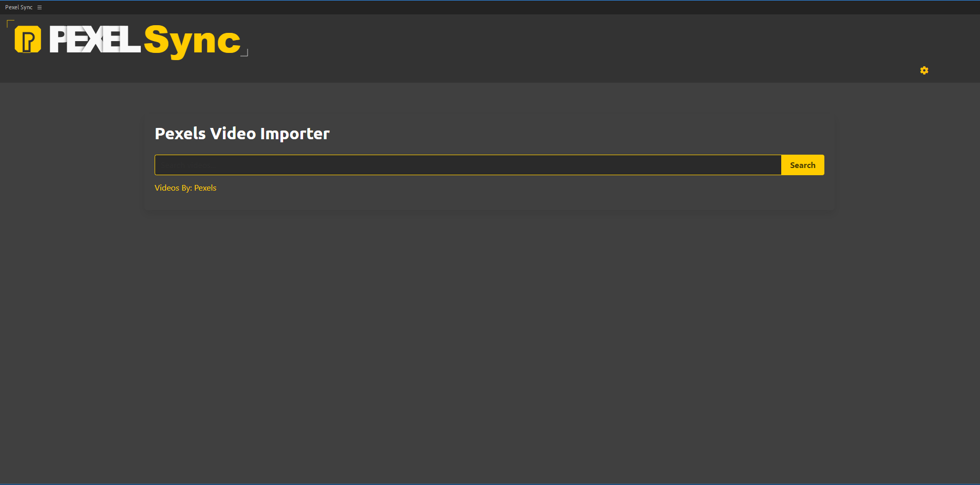Click the yellow Sync logo word

tap(192, 41)
